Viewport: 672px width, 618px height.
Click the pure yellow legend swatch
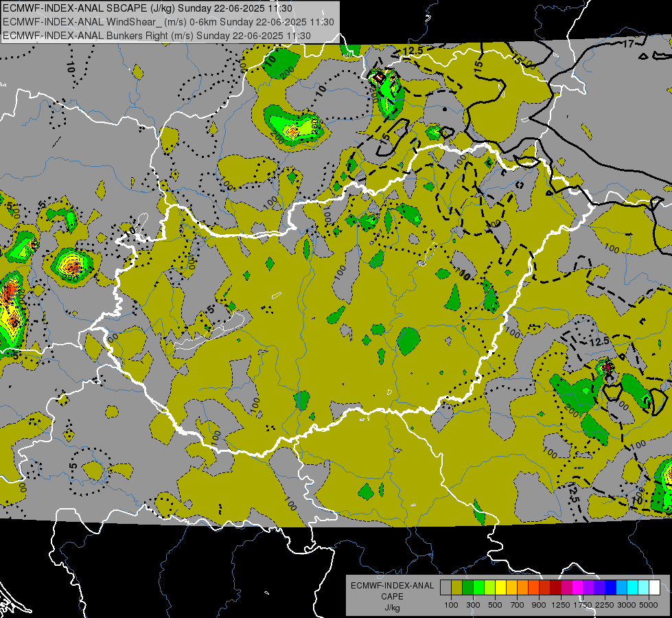click(x=500, y=588)
